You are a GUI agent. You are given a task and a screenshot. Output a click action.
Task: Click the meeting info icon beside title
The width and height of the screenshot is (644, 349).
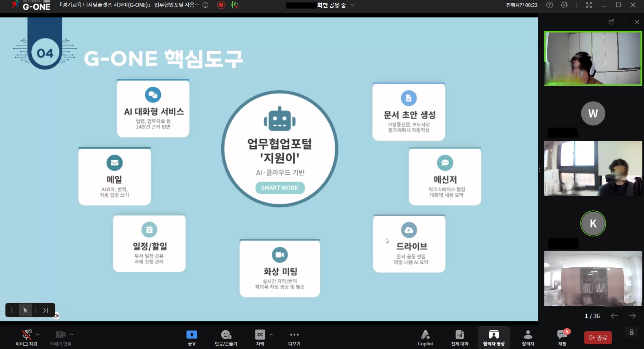click(205, 5)
